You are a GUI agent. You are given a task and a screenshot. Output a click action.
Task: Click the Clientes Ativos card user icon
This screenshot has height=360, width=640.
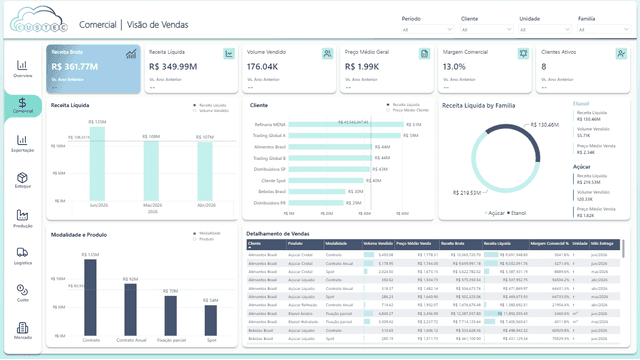pyautogui.click(x=621, y=53)
